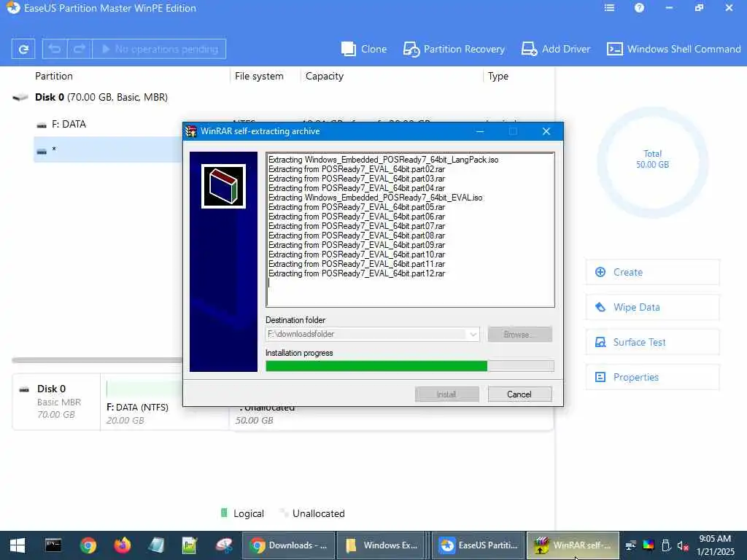Click the Disk 0 Basic MBR disk map label
This screenshot has width=747, height=560.
click(x=56, y=402)
